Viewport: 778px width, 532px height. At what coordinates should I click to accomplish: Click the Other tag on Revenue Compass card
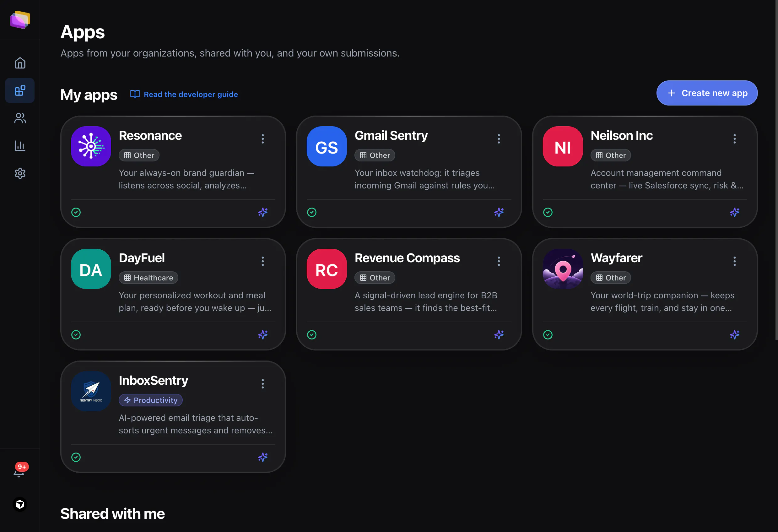(x=375, y=278)
